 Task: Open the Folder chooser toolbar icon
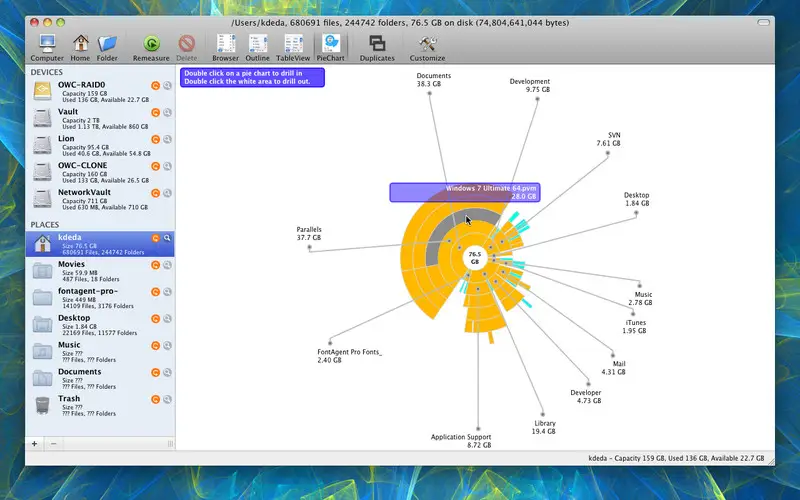107,43
